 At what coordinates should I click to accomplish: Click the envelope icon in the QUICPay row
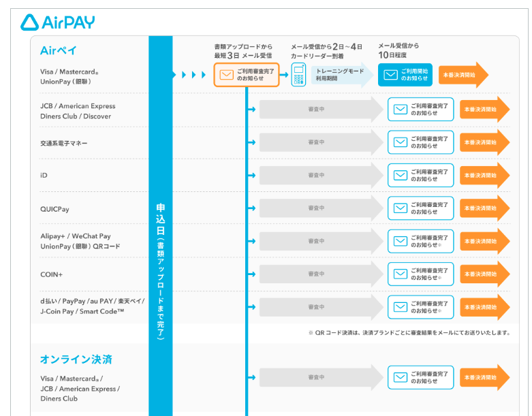pyautogui.click(x=400, y=208)
